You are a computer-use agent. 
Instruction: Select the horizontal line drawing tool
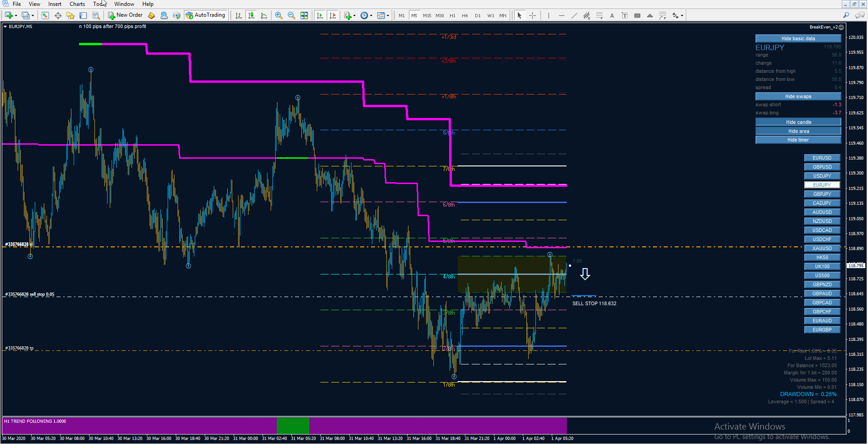point(561,15)
